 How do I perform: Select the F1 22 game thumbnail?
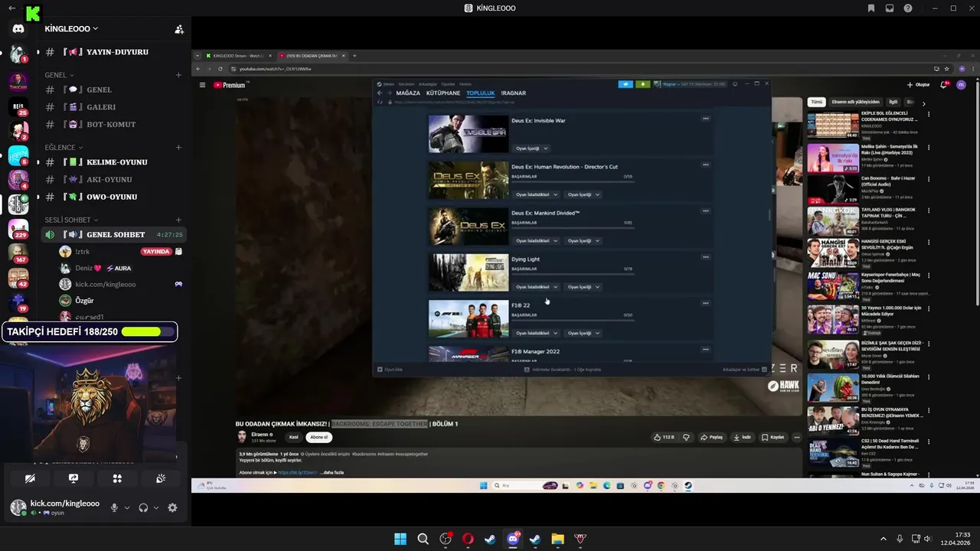[469, 318]
